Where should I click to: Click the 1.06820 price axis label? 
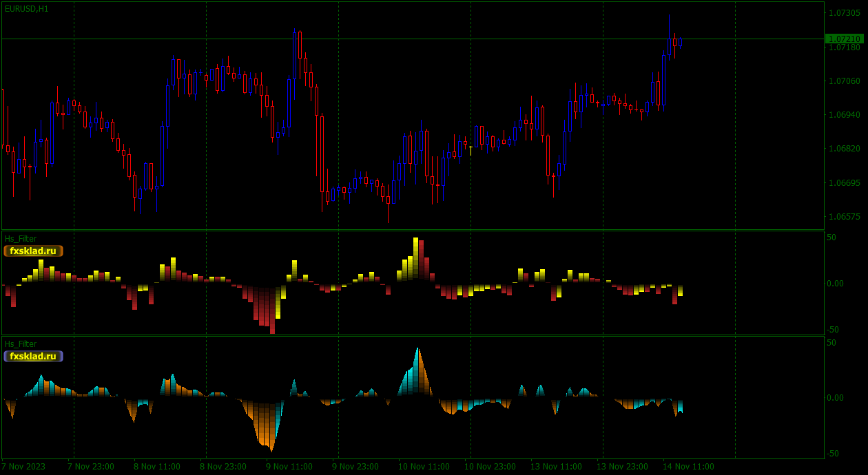pos(844,149)
